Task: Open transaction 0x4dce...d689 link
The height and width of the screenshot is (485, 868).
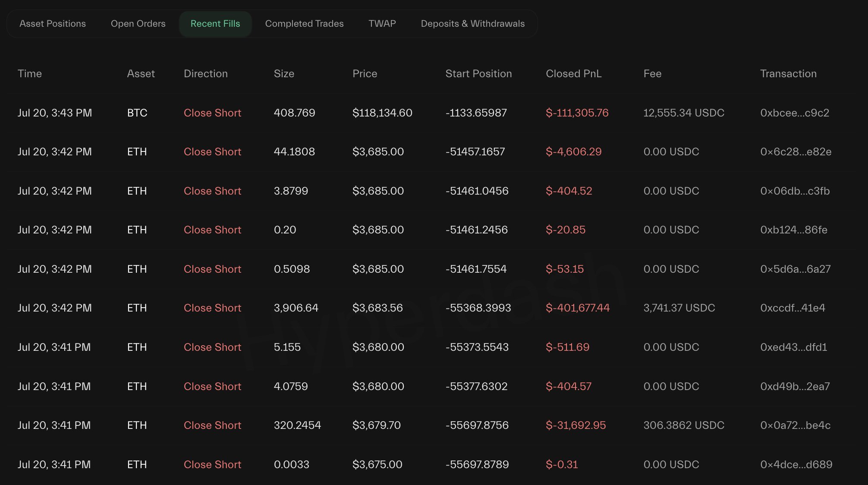Action: (796, 465)
